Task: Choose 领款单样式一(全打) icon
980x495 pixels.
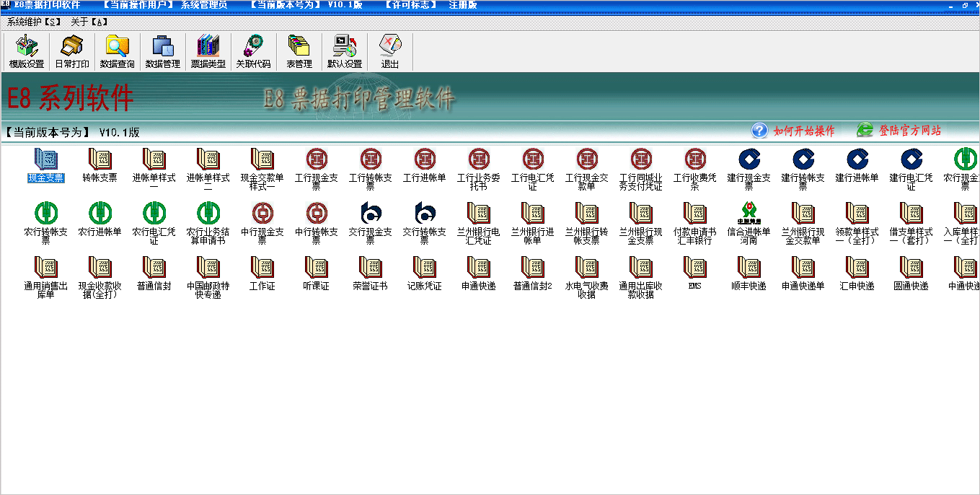Action: [x=857, y=223]
